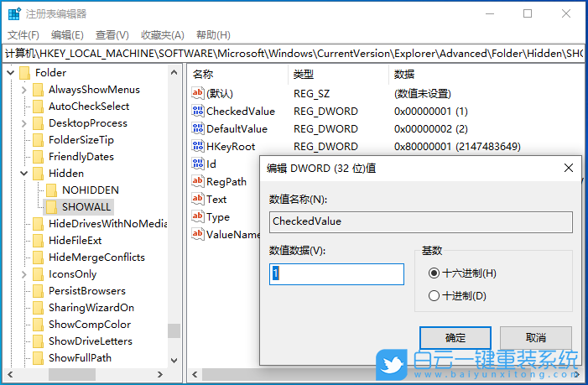Click the CheckedValue DWORD icon
This screenshot has width=588, height=385.
198,111
